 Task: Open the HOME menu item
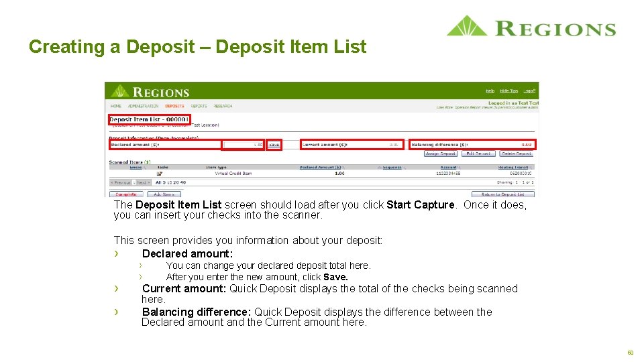pos(116,106)
